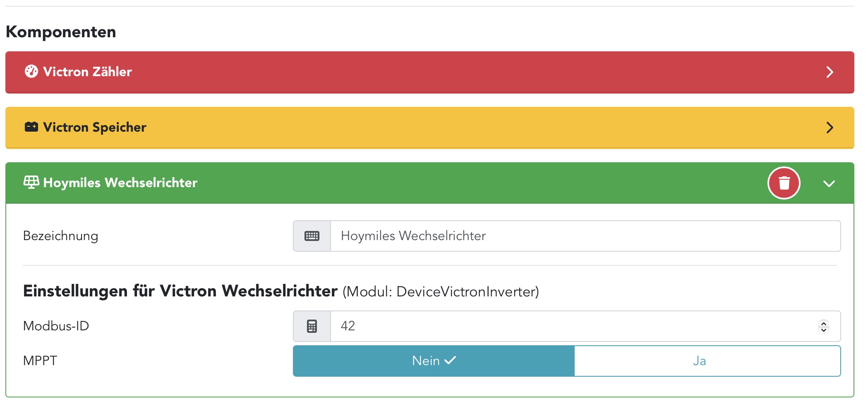Expand the Victron Speicher chevron
868x409 pixels.
(830, 128)
